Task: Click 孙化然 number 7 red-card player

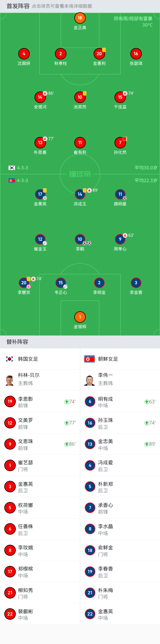Action: click(120, 143)
